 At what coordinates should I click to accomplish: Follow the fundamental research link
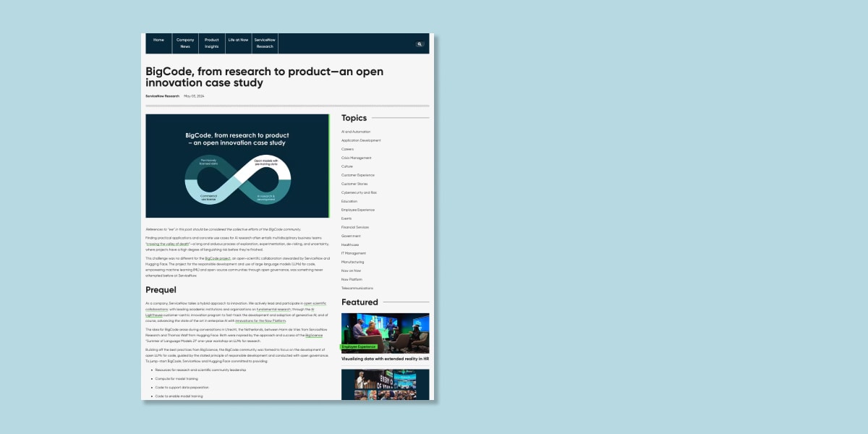pos(273,309)
